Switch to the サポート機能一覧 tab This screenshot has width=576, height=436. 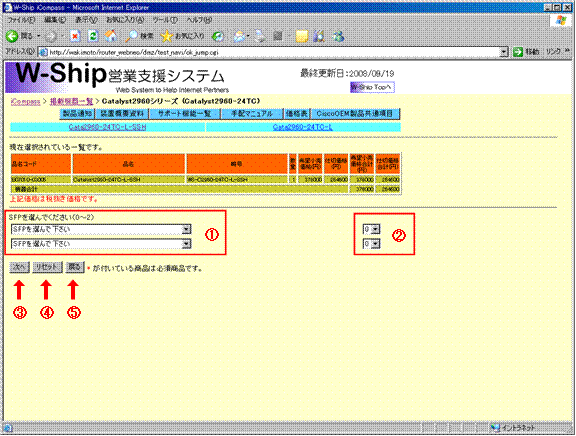(185, 114)
